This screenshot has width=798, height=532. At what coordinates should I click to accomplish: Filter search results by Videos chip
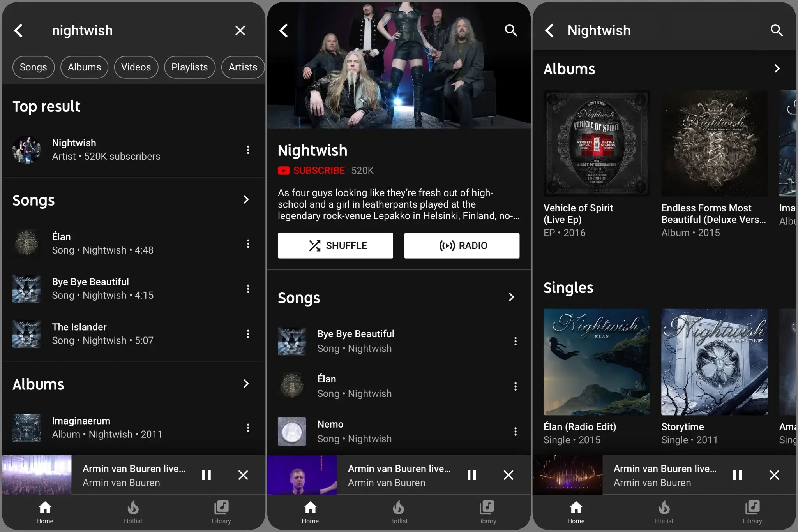pos(136,67)
